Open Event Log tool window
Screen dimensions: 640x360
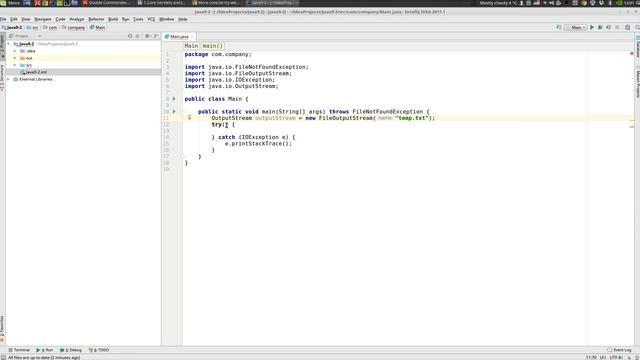point(620,350)
